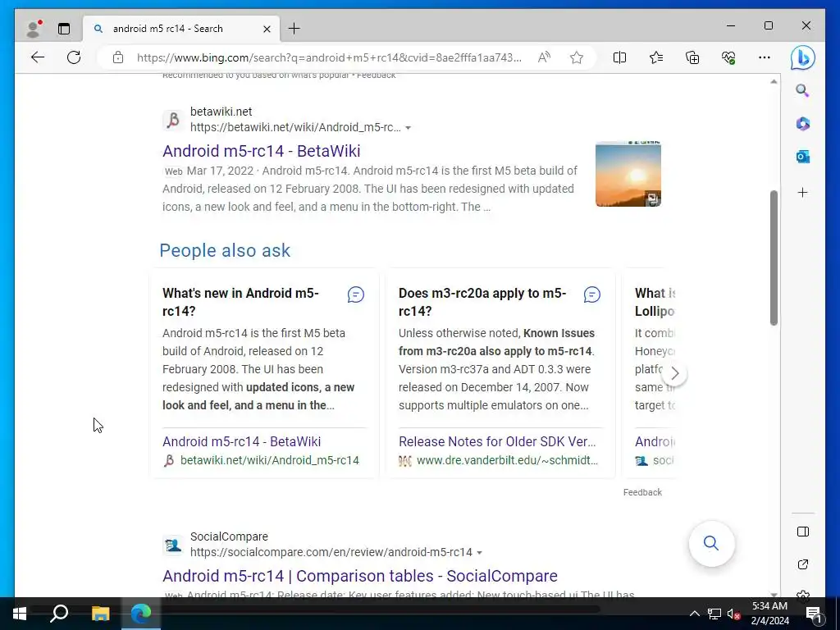Screen dimensions: 840x630
Task: Open Android m5-rc14 - BetaWiki result title
Action: point(262,151)
